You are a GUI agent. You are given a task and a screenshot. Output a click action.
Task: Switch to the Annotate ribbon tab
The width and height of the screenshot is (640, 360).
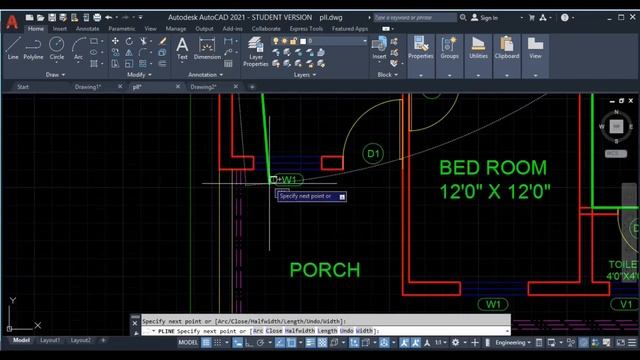point(87,29)
